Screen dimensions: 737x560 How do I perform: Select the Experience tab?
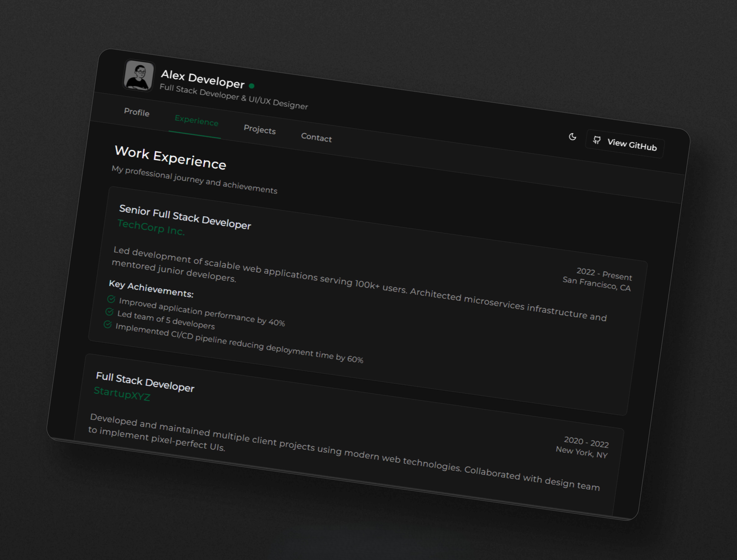coord(196,121)
